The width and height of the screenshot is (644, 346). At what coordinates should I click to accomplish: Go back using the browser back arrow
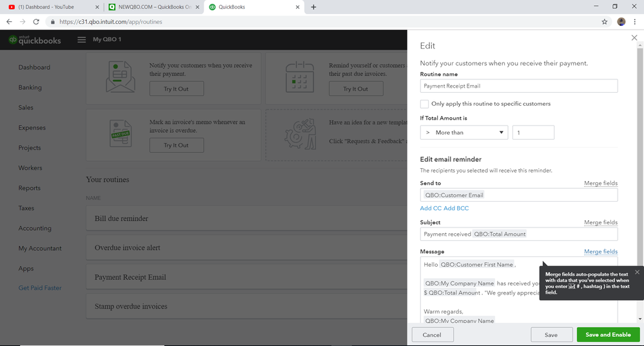click(9, 21)
